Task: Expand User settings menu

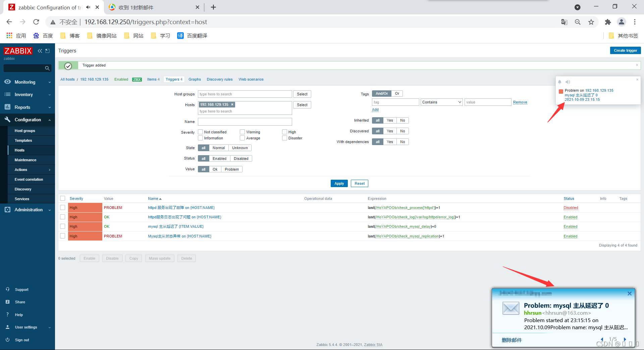Action: pyautogui.click(x=28, y=327)
